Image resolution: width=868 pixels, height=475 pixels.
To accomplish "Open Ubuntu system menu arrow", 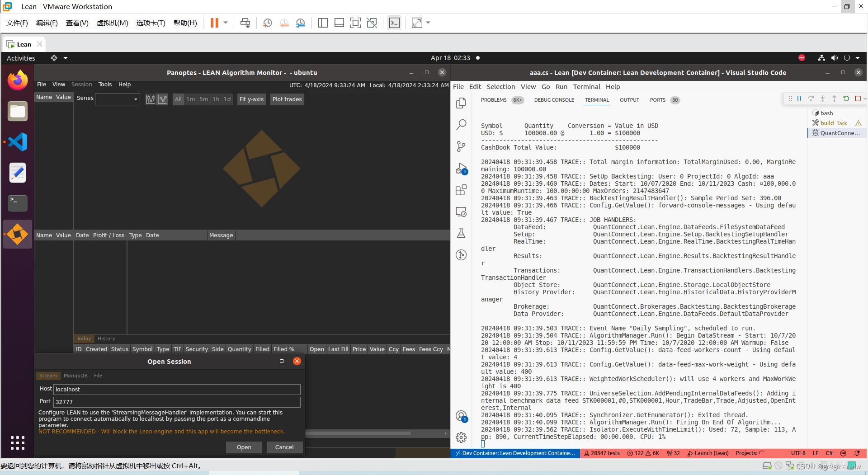I will 858,58.
